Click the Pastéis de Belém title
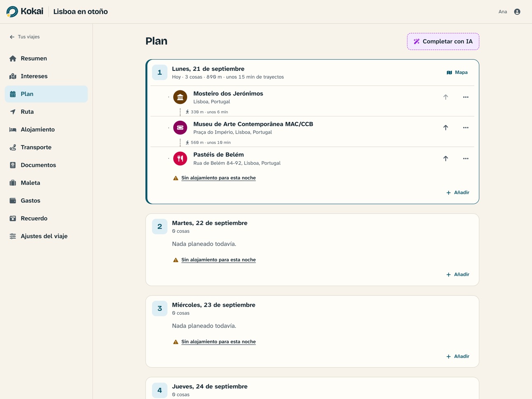Viewport: 532px width, 399px height. [219, 155]
